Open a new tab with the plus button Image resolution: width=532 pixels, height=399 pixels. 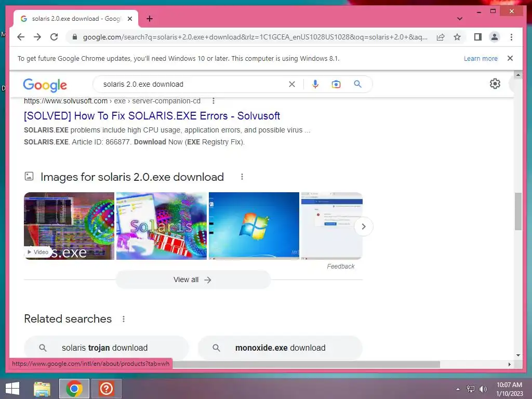pos(150,19)
